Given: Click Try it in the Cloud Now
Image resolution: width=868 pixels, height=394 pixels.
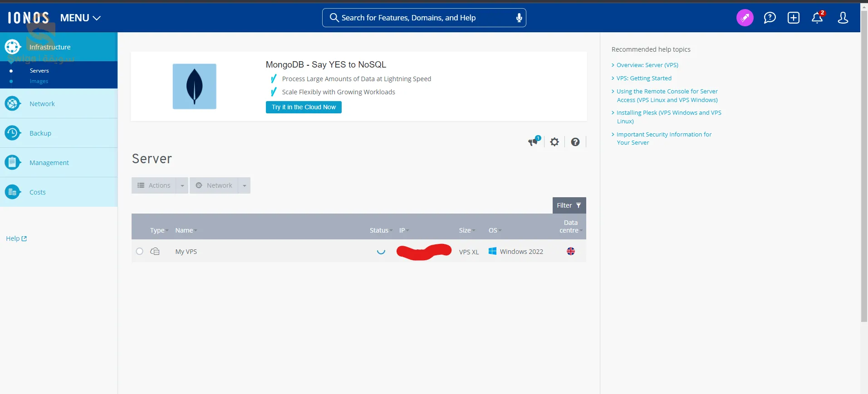Looking at the screenshot, I should [304, 107].
